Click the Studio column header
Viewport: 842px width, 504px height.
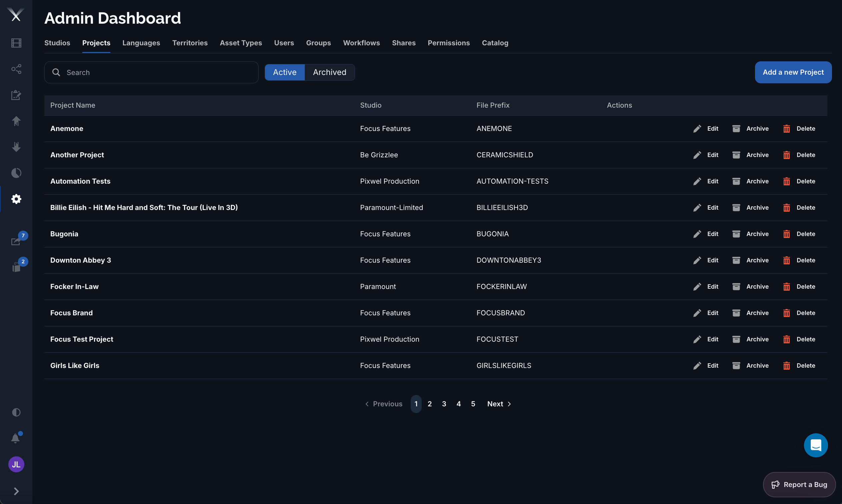click(371, 105)
